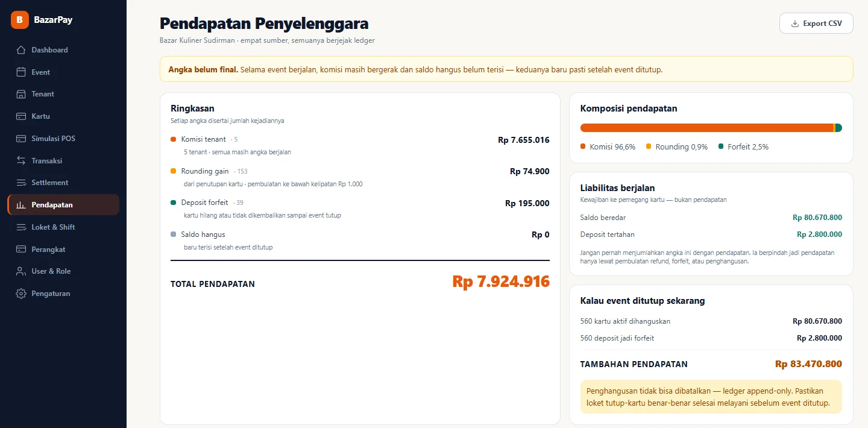This screenshot has height=428, width=868.
Task: Go to the User & Role menu label
Action: (51, 271)
